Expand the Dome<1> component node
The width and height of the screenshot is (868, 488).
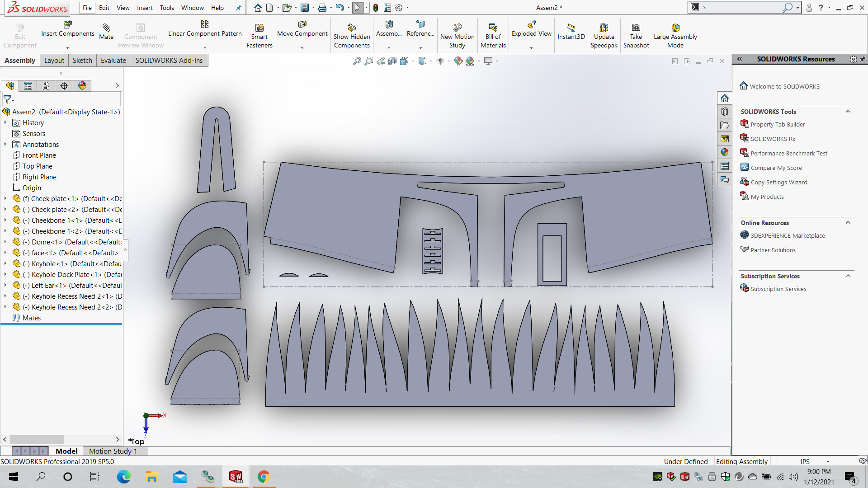pyautogui.click(x=5, y=242)
